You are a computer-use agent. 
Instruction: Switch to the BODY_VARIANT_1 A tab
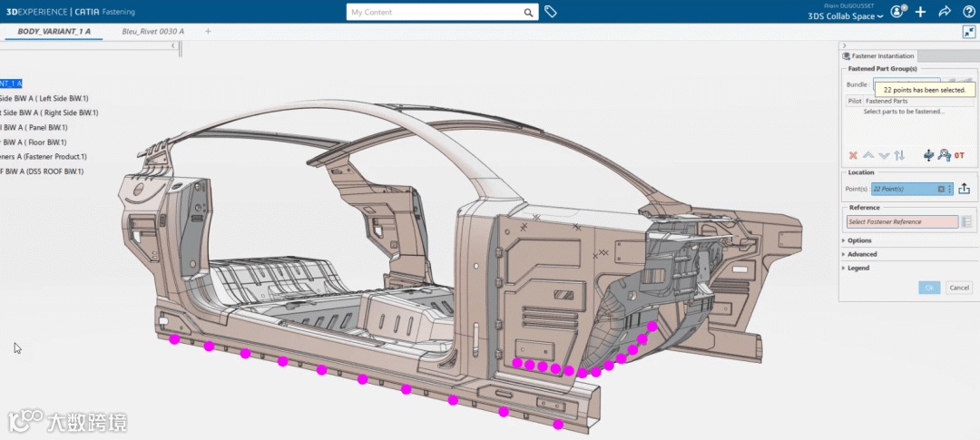pyautogui.click(x=54, y=31)
